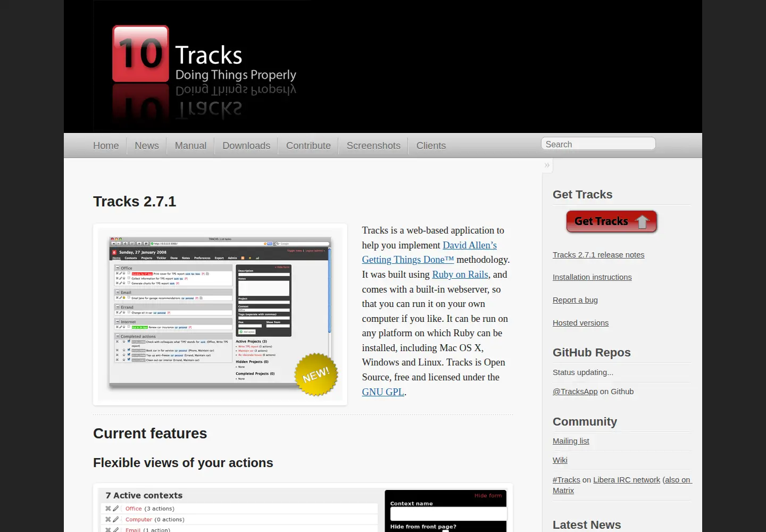The image size is (766, 532).
Task: Click the red Get Tracks button
Action: 612,221
